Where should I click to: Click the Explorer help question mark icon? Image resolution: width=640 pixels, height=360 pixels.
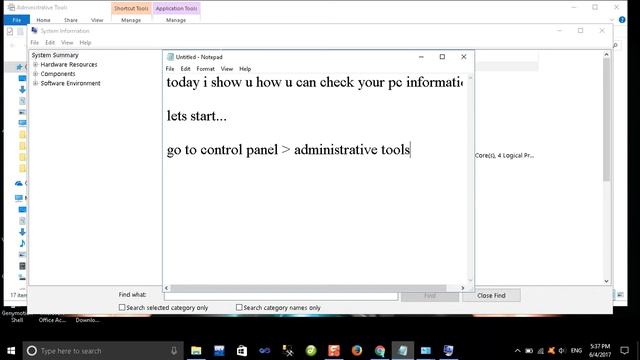(x=622, y=20)
